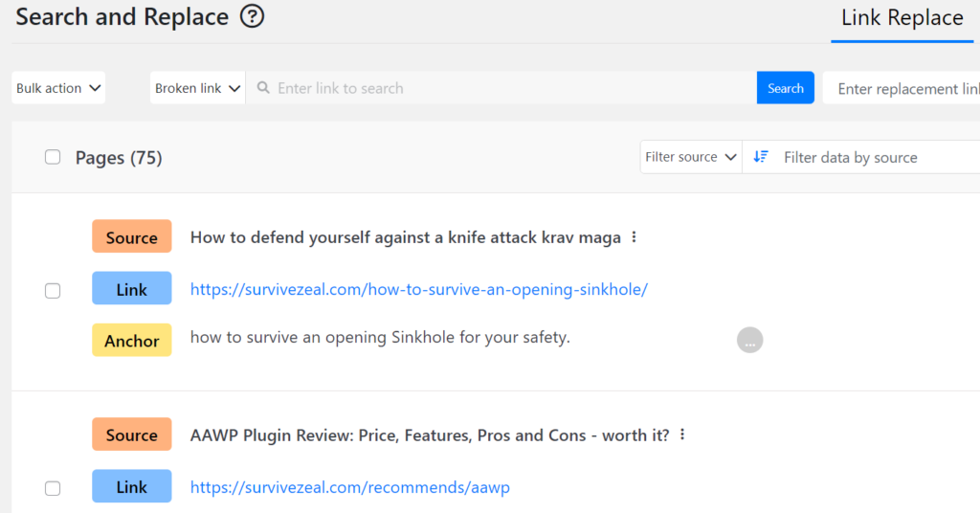Viewport: 980px width, 513px height.
Task: Click the help question mark icon
Action: point(252,16)
